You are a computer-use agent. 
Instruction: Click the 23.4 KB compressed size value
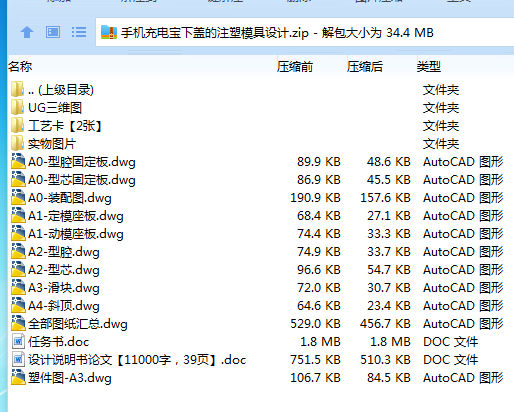pyautogui.click(x=389, y=306)
